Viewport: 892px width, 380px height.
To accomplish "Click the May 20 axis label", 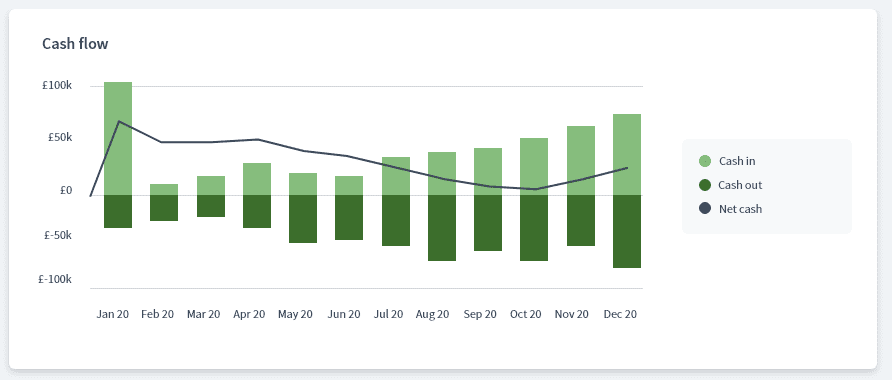I will pyautogui.click(x=295, y=314).
